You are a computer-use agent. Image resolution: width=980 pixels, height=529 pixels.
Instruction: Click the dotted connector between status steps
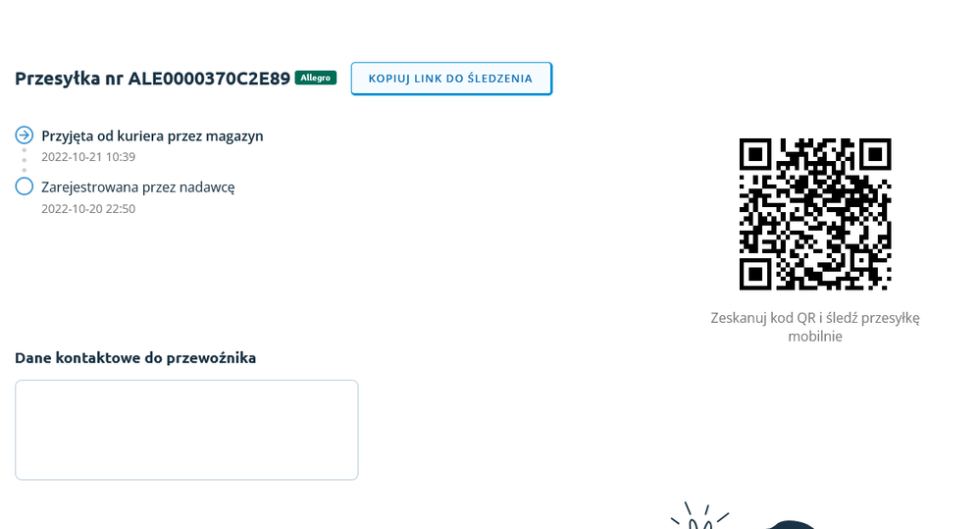click(25, 161)
